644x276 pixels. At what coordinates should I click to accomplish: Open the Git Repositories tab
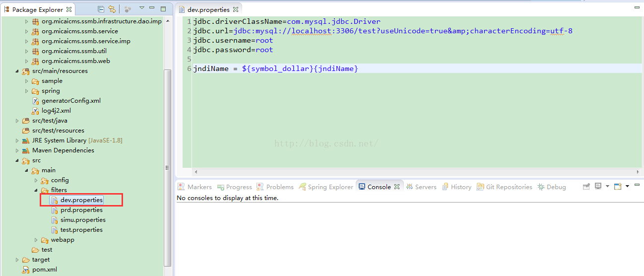(504, 187)
